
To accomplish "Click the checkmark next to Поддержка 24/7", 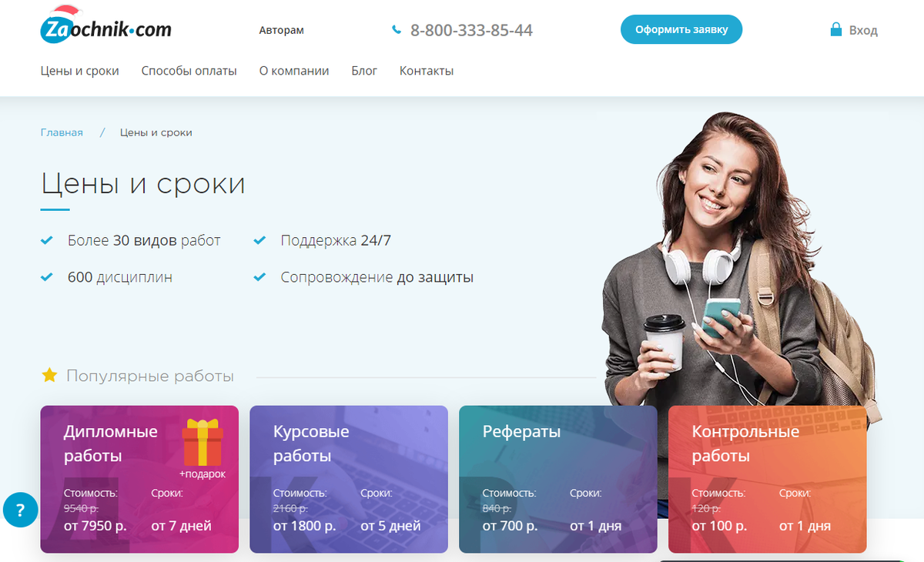I will pos(259,240).
